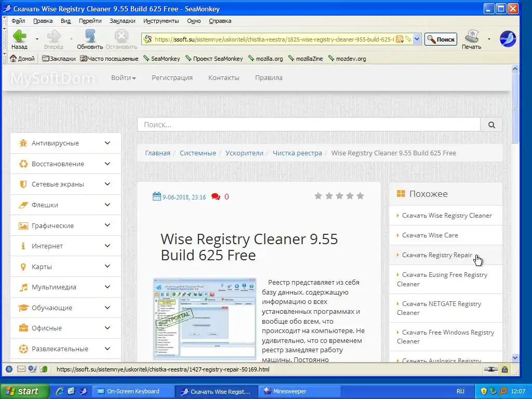Open the mozilla.org bookmark
The width and height of the screenshot is (532, 399).
click(x=265, y=59)
